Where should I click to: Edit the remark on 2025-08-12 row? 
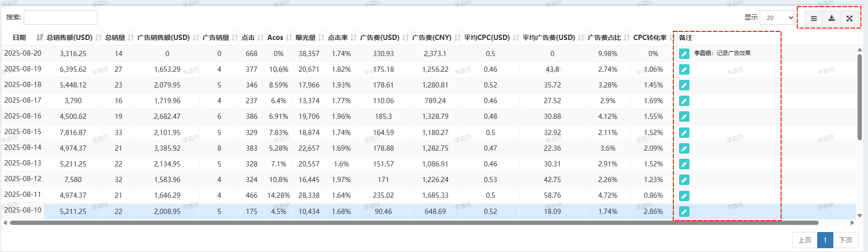684,180
